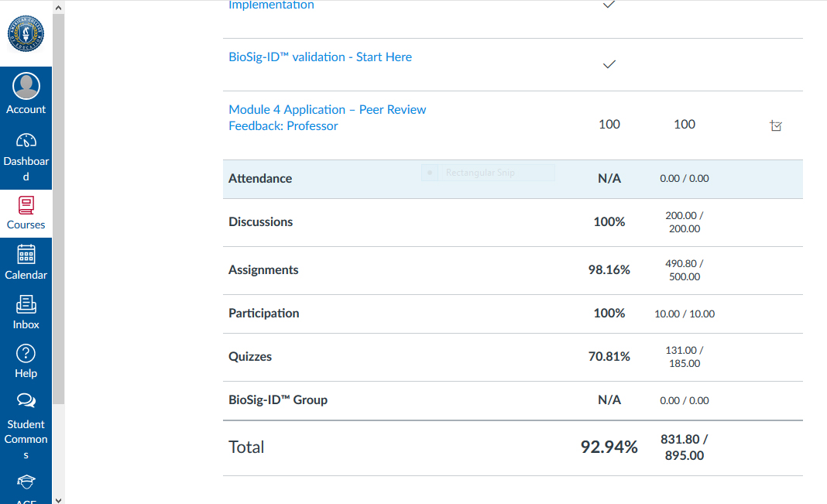
Task: Click the Total 92.94% grade
Action: tap(609, 447)
